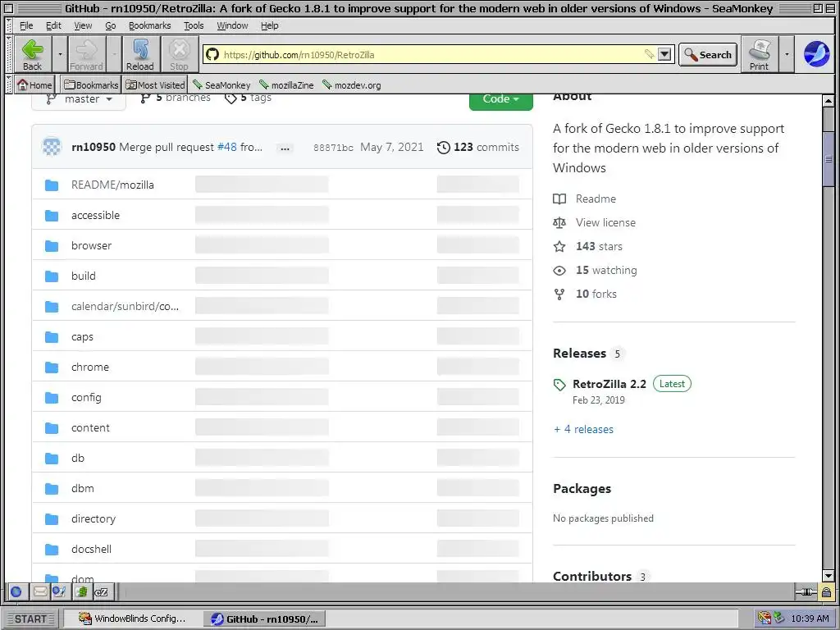
Task: Click the rn10950 avatar image
Action: click(x=52, y=147)
